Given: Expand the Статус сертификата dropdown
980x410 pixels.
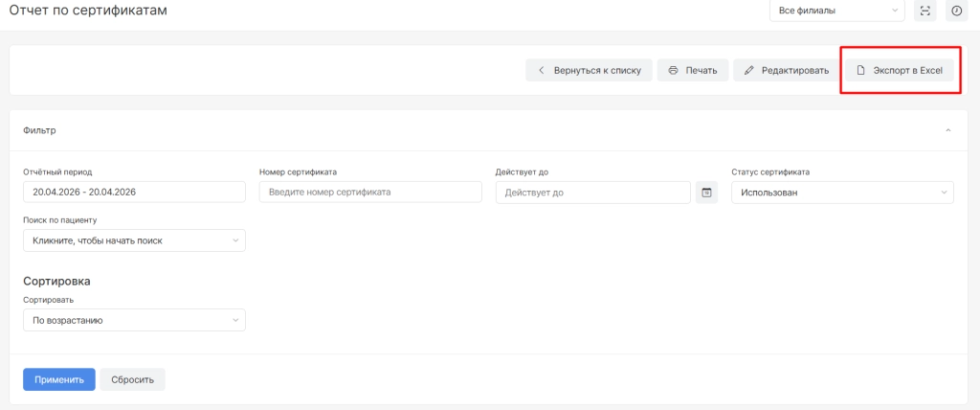Looking at the screenshot, I should click(x=842, y=193).
